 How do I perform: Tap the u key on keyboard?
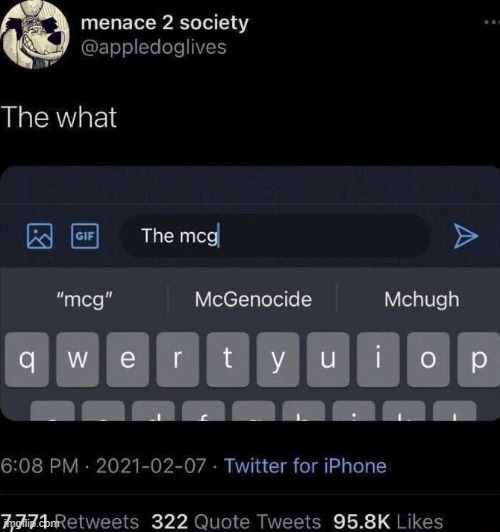coord(328,359)
